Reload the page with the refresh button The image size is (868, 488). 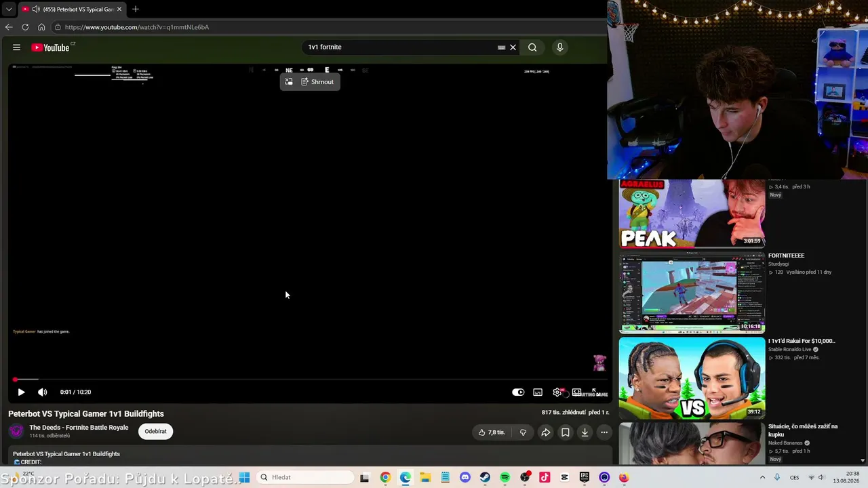[25, 27]
